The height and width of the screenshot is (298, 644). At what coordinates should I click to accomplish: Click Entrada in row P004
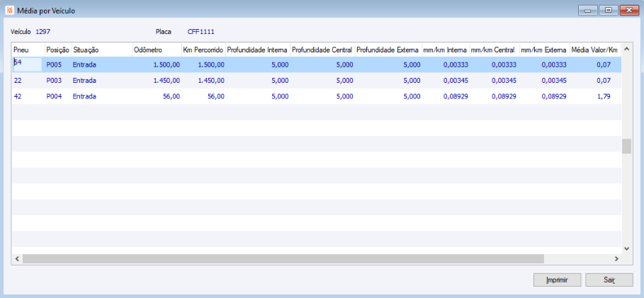click(x=84, y=96)
